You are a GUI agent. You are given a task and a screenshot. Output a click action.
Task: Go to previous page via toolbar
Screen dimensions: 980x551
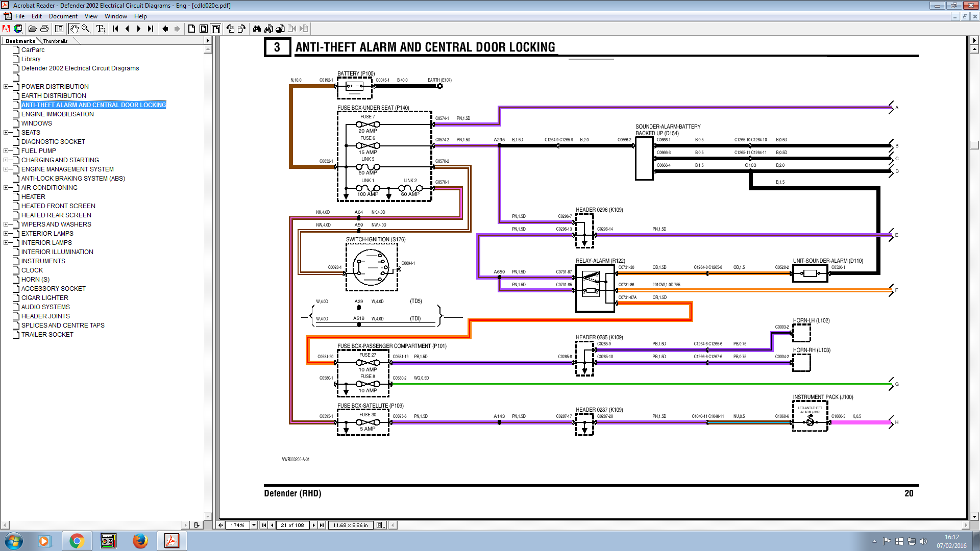pos(127,29)
